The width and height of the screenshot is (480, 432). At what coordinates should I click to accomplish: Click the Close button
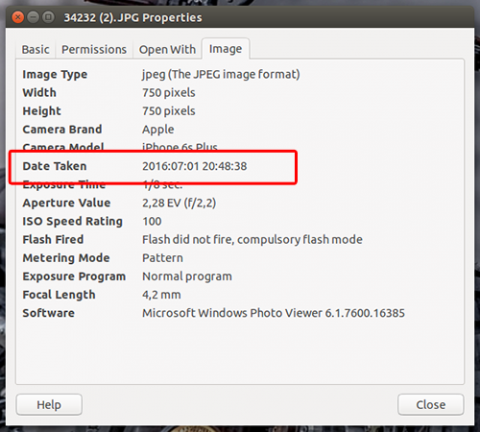point(431,405)
